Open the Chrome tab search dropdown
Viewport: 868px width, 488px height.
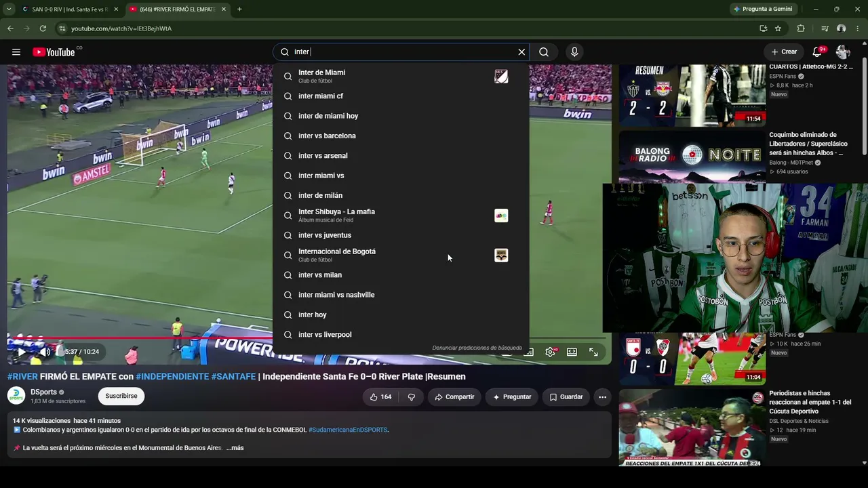point(9,9)
